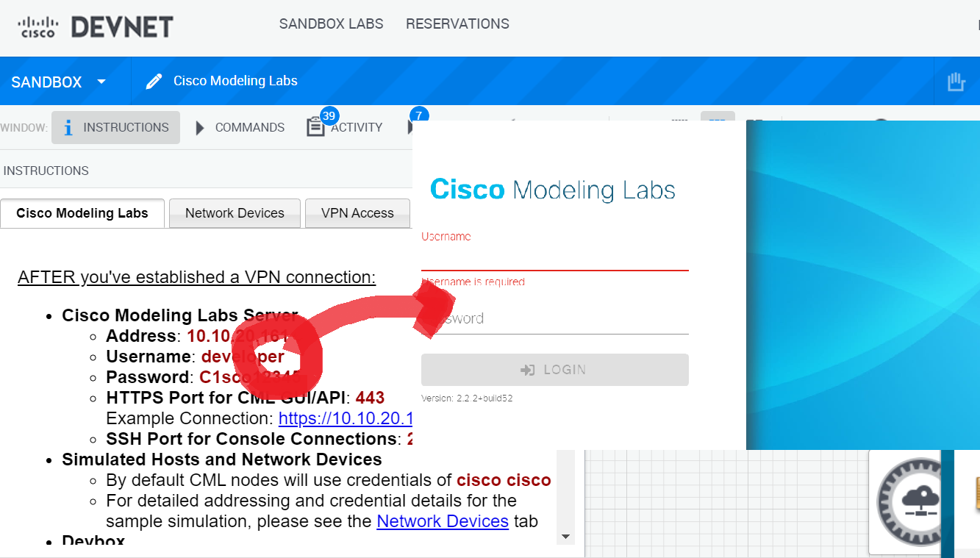
Task: Click the Username input field
Action: 554,257
